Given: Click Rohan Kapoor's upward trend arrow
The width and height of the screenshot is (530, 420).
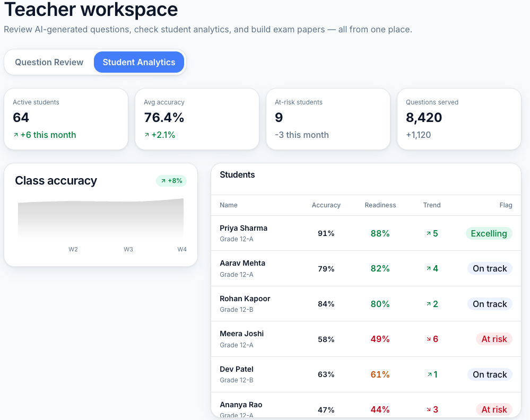Looking at the screenshot, I should (429, 304).
